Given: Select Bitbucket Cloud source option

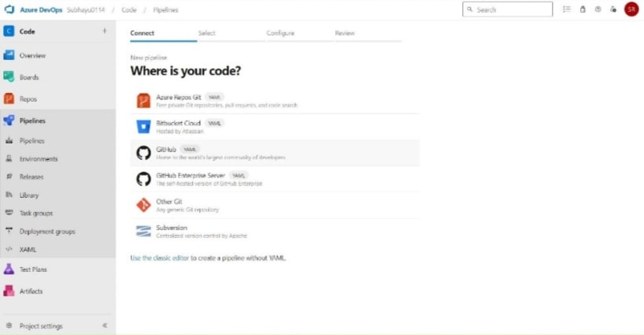Looking at the screenshot, I should [275, 127].
